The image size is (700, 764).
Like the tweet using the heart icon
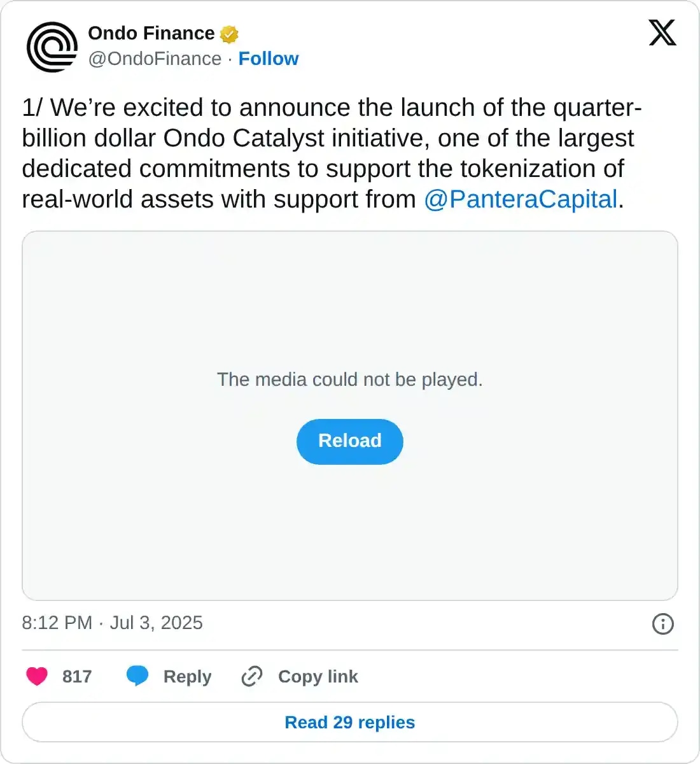click(37, 676)
